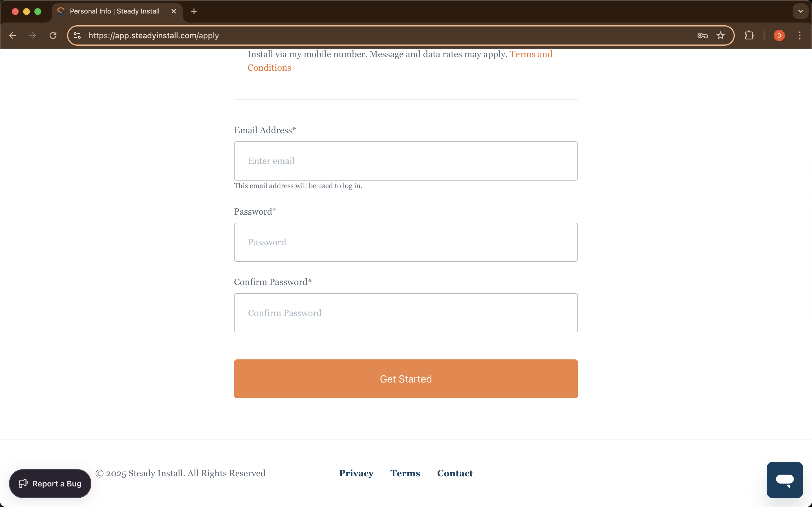The width and height of the screenshot is (812, 507).
Task: Open the browser extensions puzzle icon
Action: (749, 35)
